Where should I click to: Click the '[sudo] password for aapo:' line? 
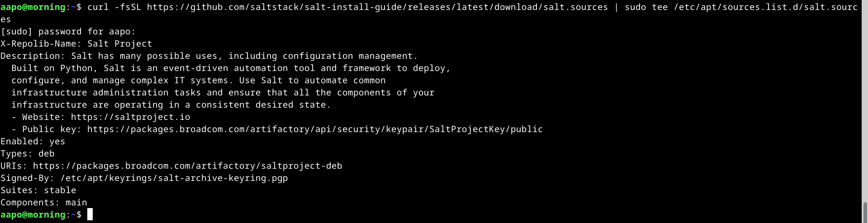(68, 32)
